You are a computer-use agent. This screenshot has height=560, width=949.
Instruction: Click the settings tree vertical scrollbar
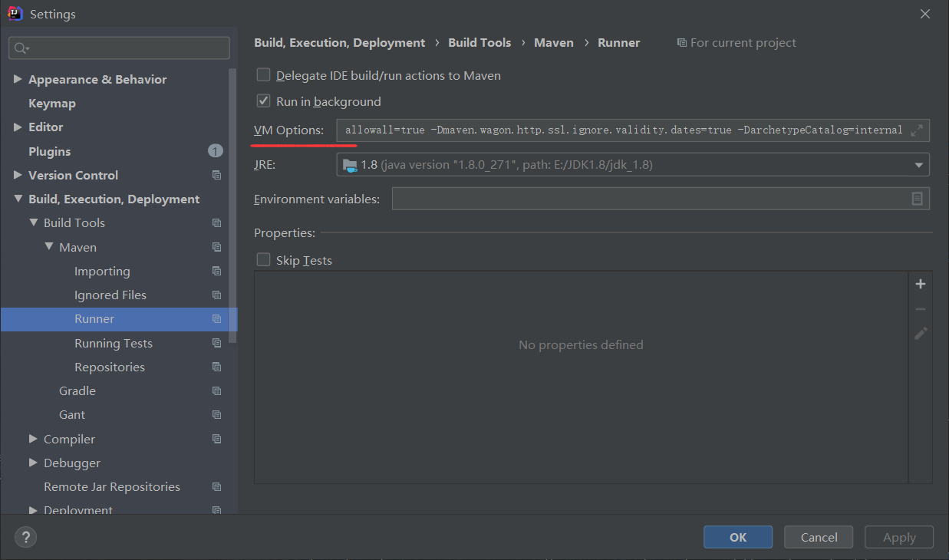pyautogui.click(x=233, y=206)
